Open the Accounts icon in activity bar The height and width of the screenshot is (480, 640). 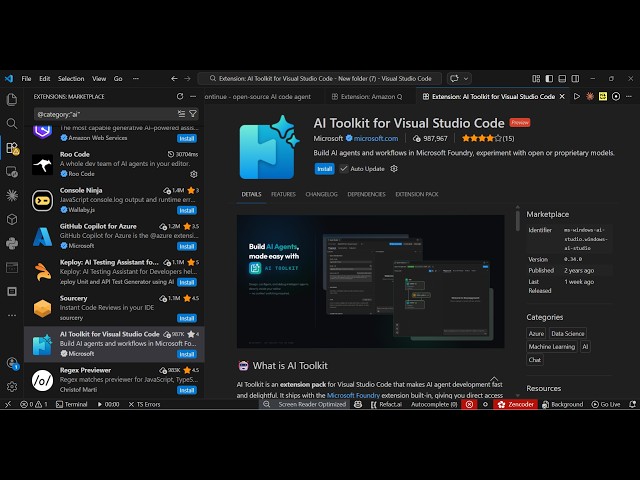coord(12,363)
